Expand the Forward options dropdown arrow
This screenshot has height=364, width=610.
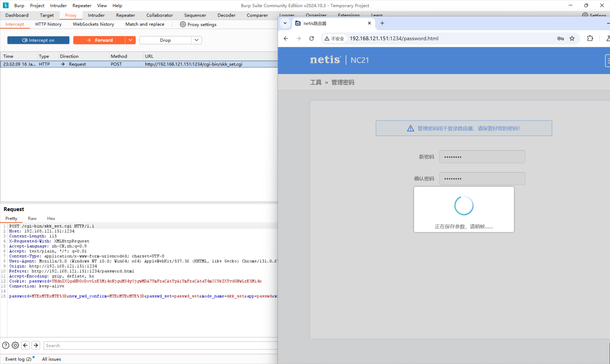[x=130, y=40]
